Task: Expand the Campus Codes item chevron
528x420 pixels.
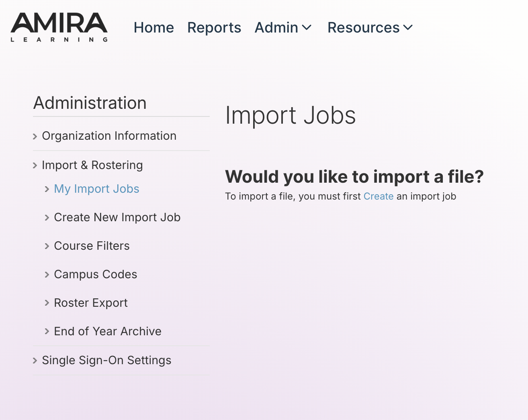Action: [x=47, y=275]
